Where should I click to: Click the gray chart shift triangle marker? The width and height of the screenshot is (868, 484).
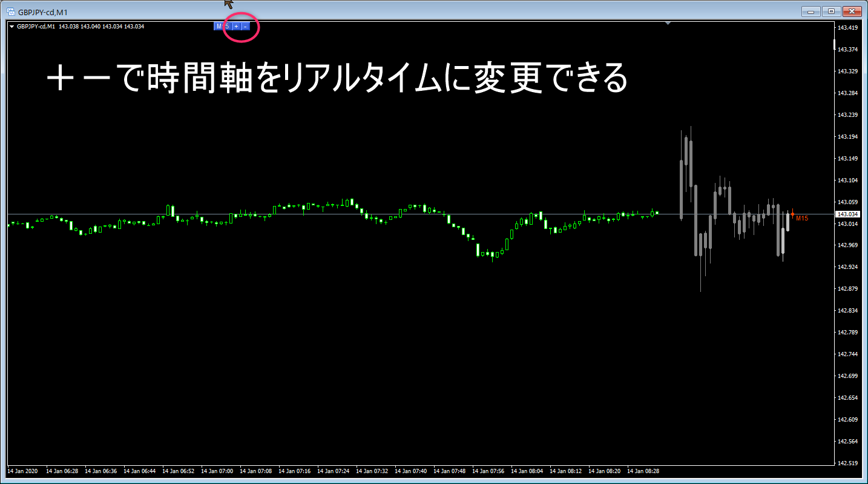pyautogui.click(x=668, y=23)
